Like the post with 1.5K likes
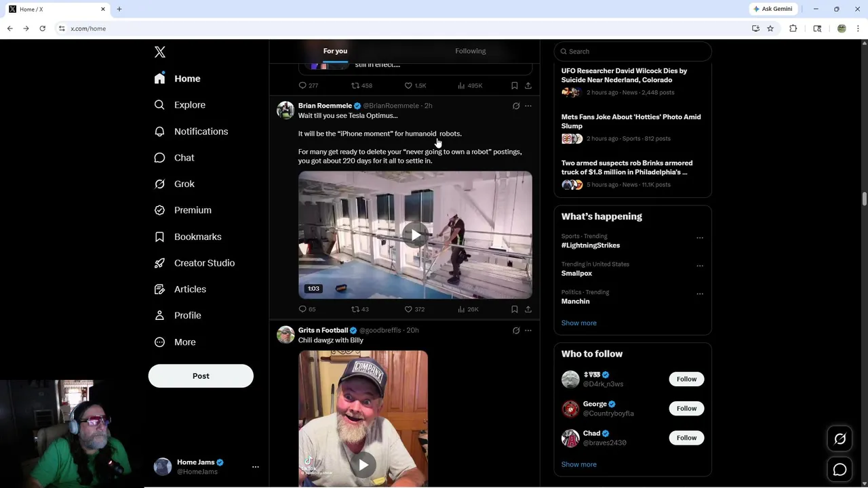 point(415,86)
